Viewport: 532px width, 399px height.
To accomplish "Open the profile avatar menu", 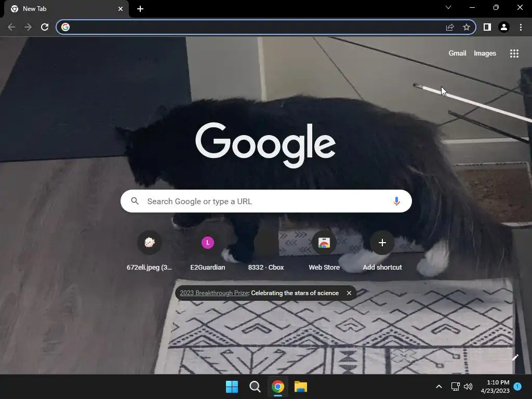I will 504,27.
